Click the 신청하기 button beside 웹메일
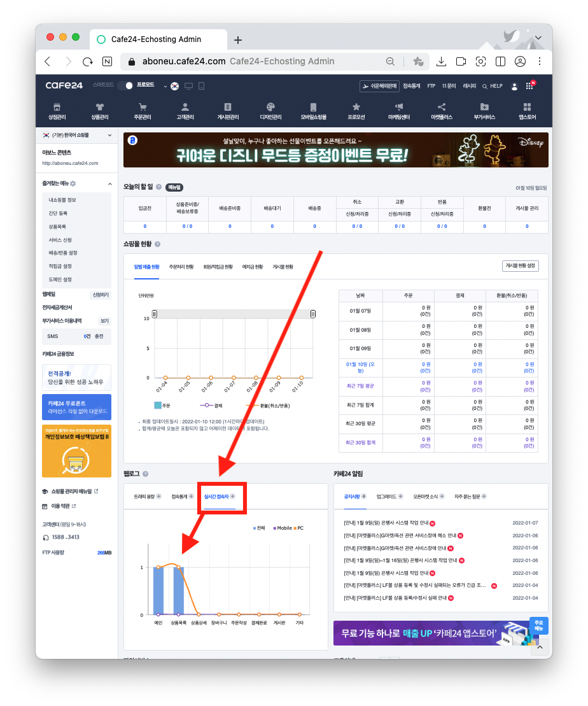 coord(101,295)
